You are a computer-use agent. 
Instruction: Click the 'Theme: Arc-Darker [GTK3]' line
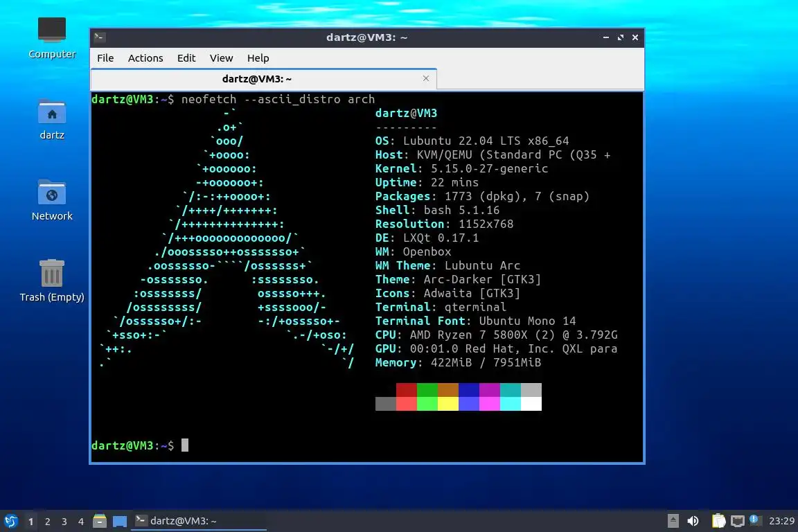[x=458, y=279]
